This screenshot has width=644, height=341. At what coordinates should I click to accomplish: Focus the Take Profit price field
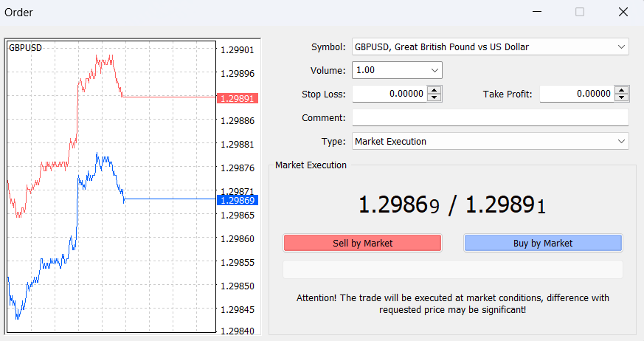(x=576, y=94)
